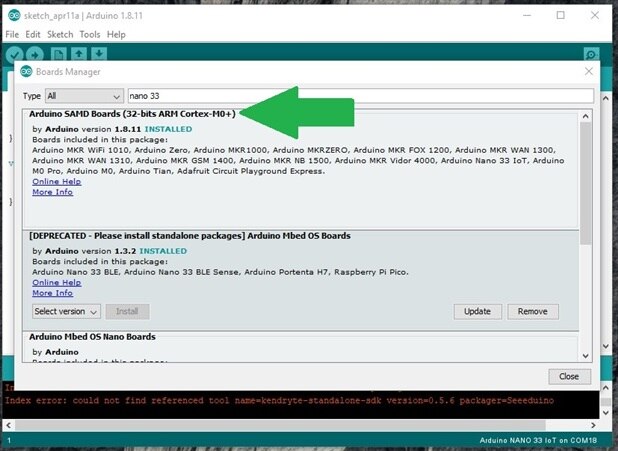This screenshot has width=618, height=451.
Task: Click the Close button in Boards Manager
Action: click(x=569, y=376)
